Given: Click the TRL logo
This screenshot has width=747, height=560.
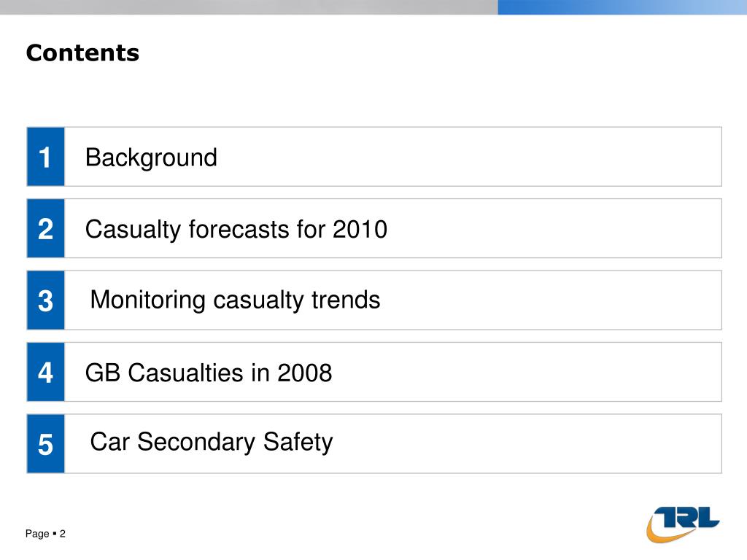Looking at the screenshot, I should (683, 524).
